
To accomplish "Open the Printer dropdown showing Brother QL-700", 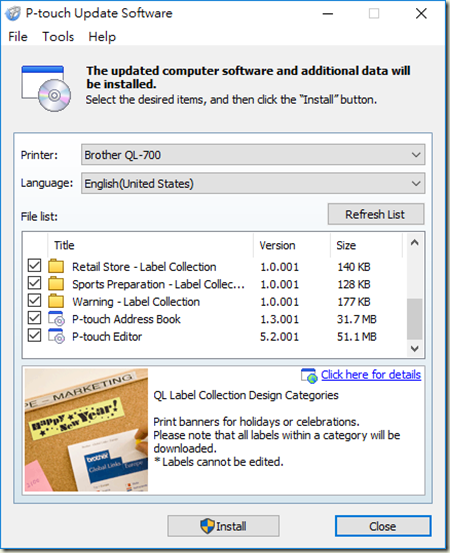I will coord(253,154).
